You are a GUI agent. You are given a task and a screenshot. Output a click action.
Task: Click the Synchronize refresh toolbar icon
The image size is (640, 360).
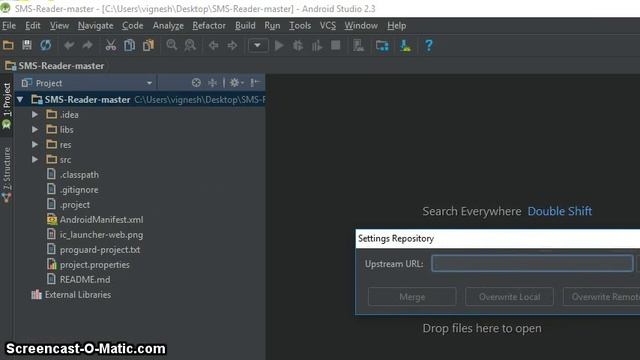tap(46, 45)
